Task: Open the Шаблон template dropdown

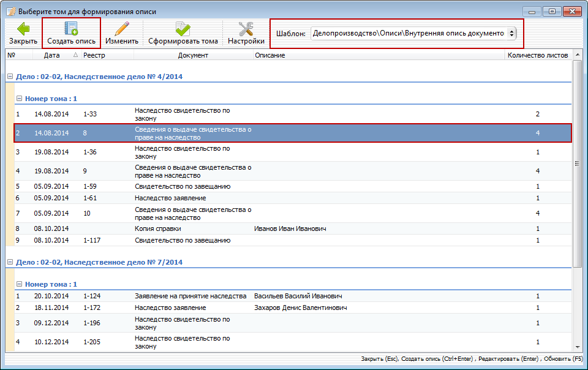Action: [x=414, y=33]
